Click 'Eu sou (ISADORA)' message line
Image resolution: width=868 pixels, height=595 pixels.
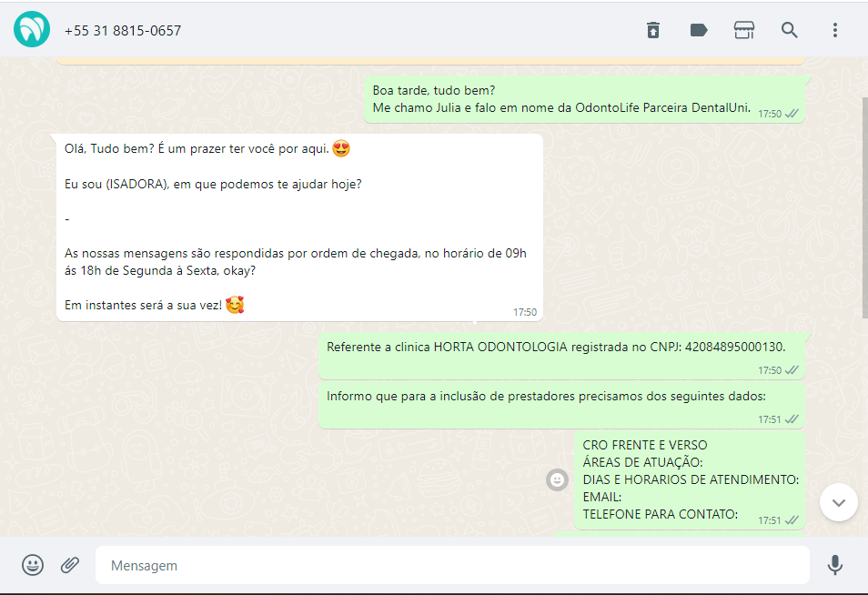(213, 185)
